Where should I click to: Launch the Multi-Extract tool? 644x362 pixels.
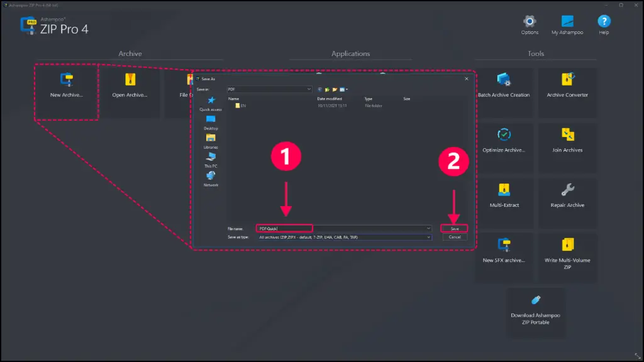point(504,196)
